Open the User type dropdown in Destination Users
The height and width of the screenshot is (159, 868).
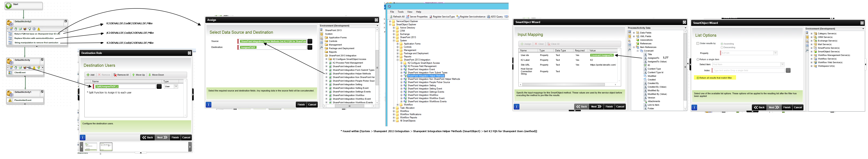click(x=176, y=87)
